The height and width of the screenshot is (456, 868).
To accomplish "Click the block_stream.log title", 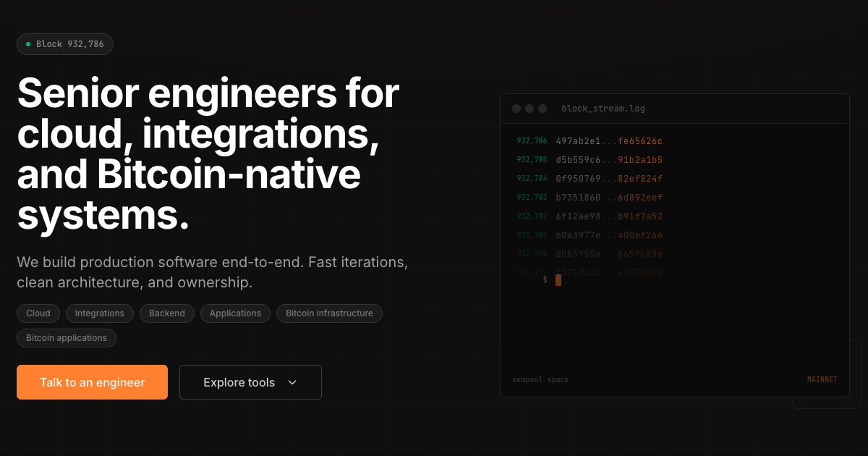I will [x=603, y=109].
